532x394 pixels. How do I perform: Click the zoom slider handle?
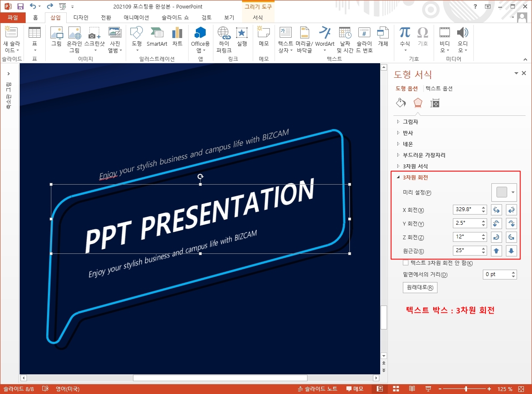pos(466,389)
